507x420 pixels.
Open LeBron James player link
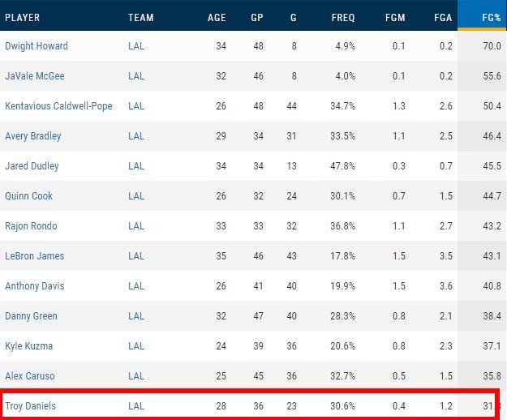coord(35,256)
